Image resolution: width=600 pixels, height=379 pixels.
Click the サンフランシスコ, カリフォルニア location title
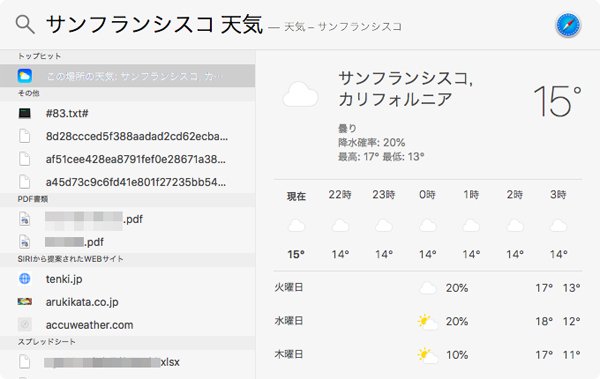[x=406, y=89]
